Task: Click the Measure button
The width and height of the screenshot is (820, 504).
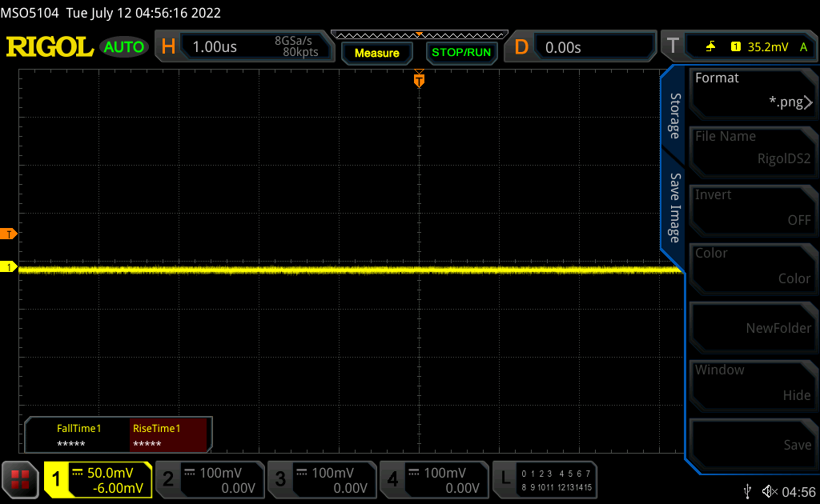Action: coord(376,53)
